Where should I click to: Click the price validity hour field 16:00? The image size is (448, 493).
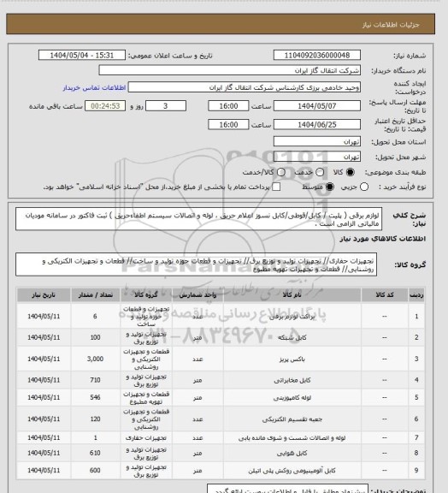pos(228,124)
